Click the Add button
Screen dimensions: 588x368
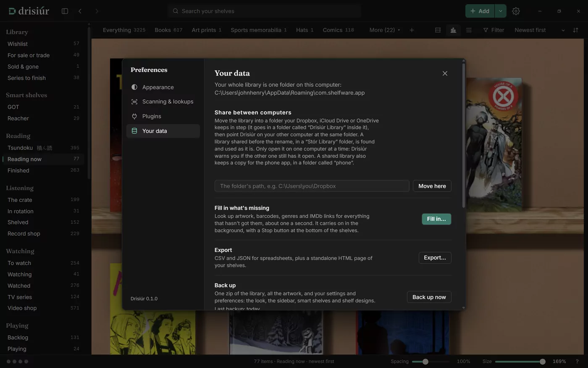tap(480, 11)
